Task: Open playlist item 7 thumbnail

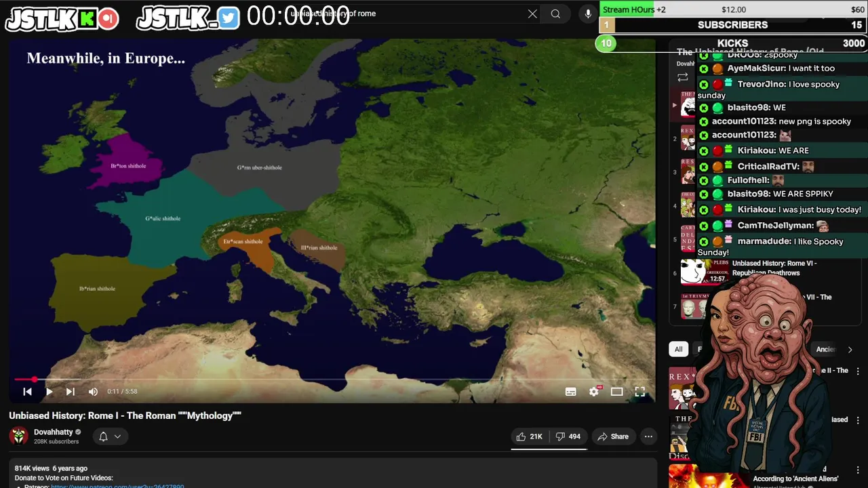Action: tap(694, 306)
